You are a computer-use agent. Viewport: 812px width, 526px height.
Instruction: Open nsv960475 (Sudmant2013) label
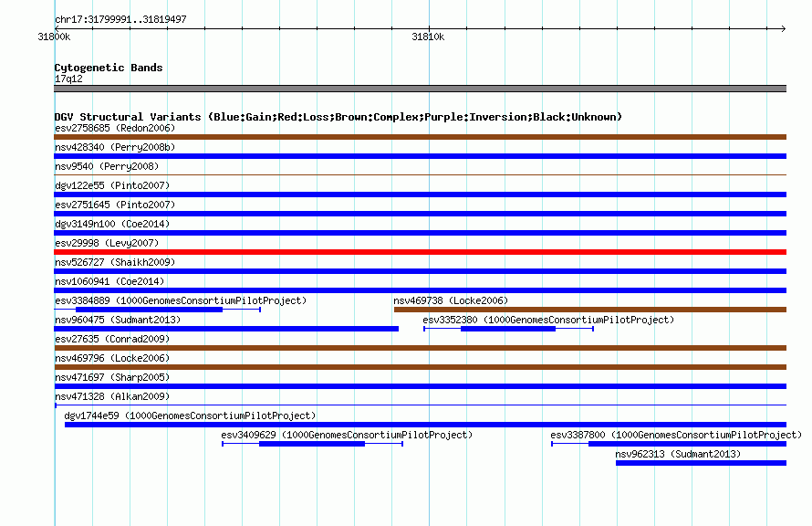tap(118, 320)
